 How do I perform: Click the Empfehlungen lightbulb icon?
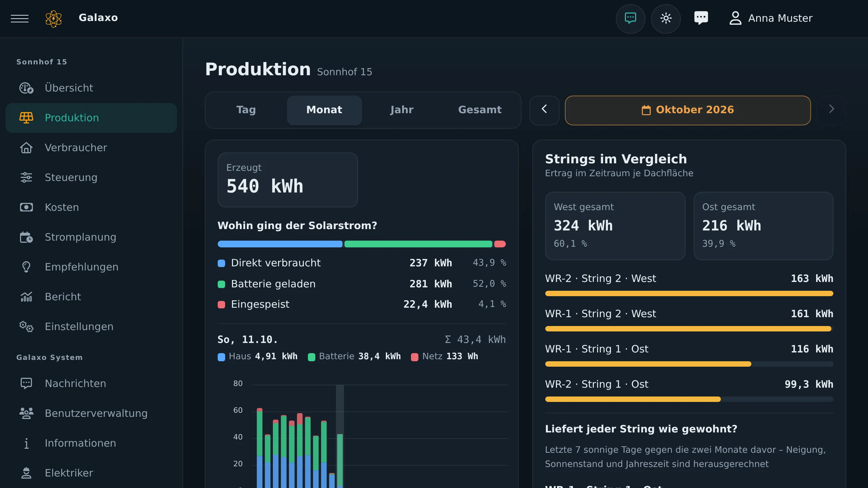26,267
